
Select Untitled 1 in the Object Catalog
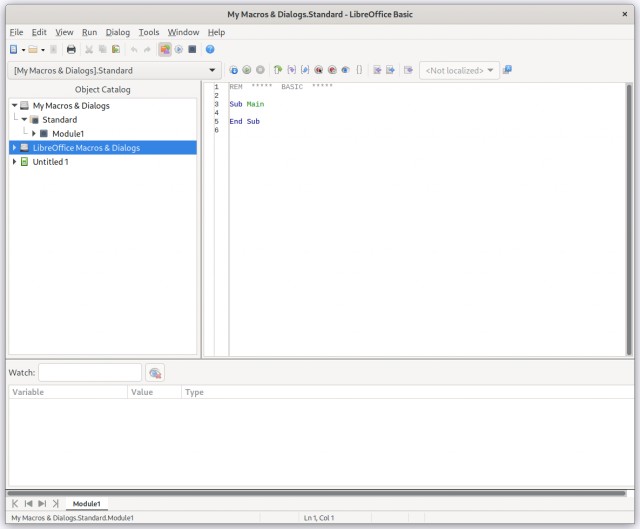(x=50, y=162)
